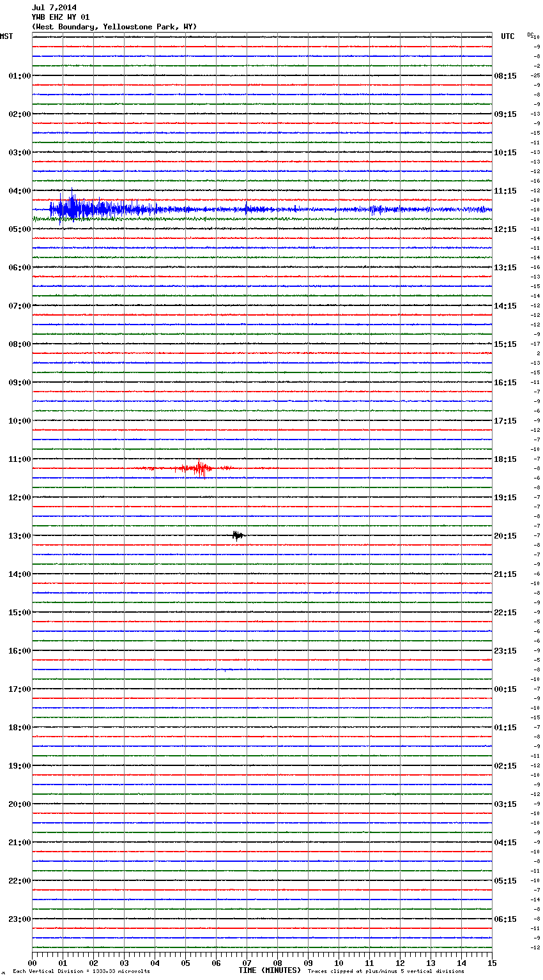
Task: Click the "MST" timezone label
Action: click(6, 36)
